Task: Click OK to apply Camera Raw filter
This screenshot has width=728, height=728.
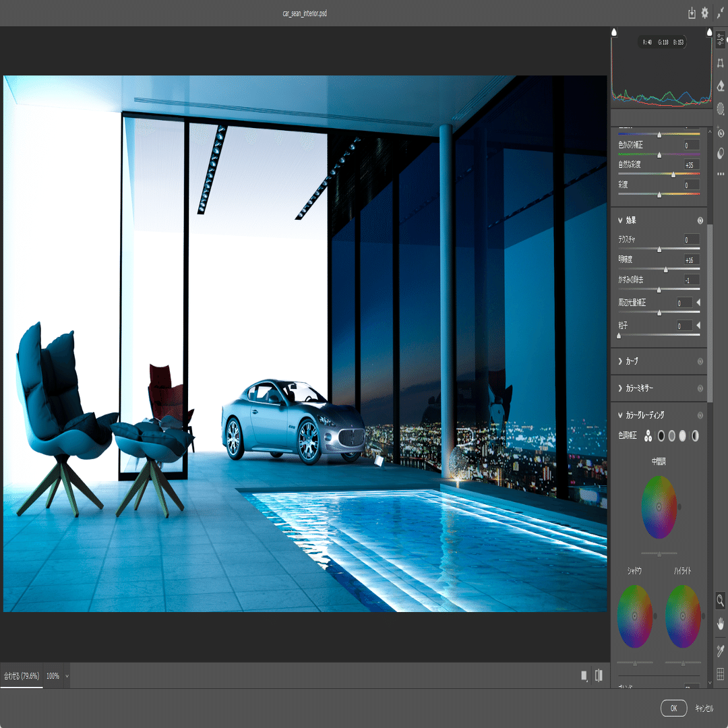Action: [x=673, y=708]
